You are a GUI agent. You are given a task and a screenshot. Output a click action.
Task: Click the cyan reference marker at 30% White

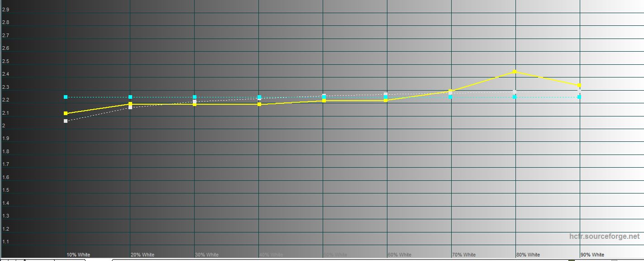(195, 97)
